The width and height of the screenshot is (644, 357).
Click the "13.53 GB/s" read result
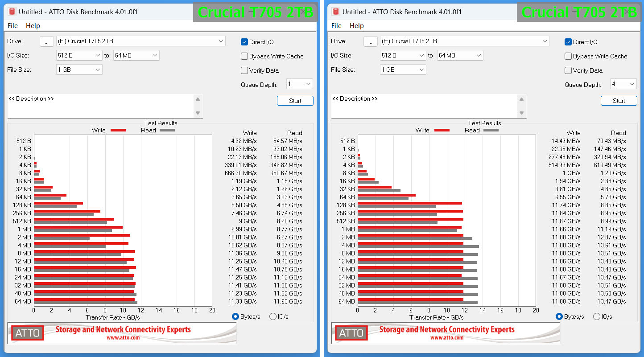(x=611, y=293)
